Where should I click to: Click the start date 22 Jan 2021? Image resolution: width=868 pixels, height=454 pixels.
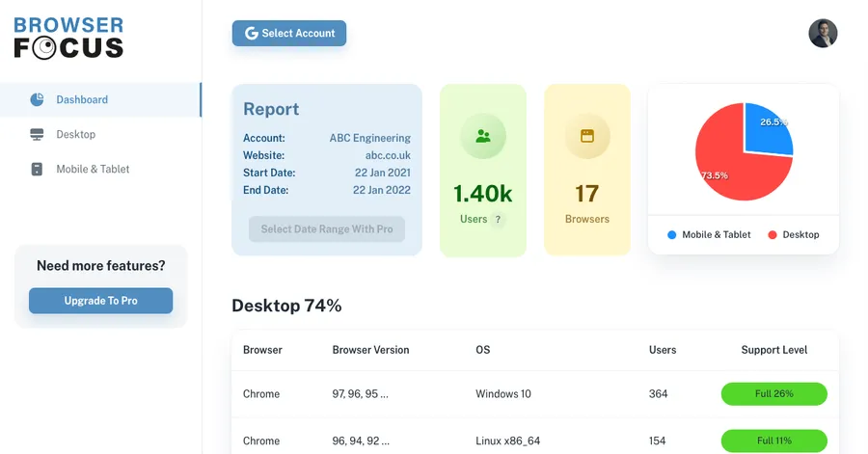tap(383, 173)
